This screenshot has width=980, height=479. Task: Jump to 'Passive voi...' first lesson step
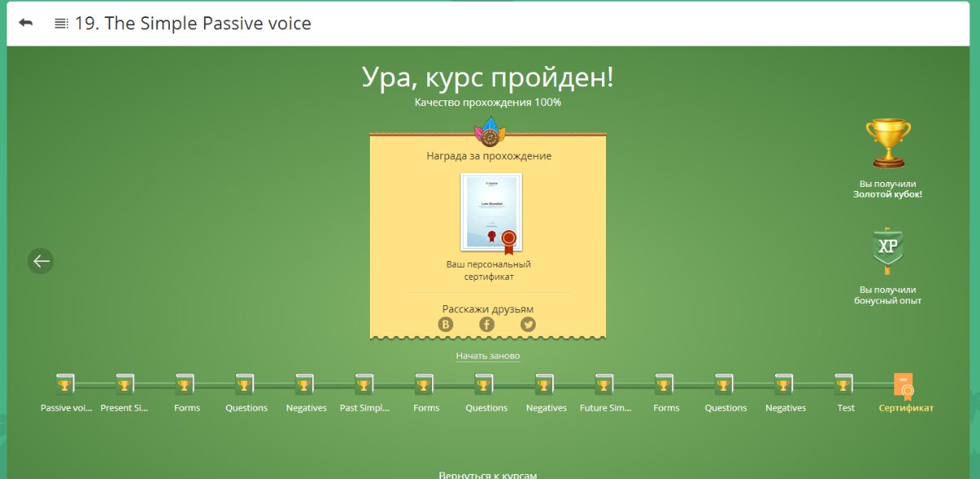[x=65, y=384]
